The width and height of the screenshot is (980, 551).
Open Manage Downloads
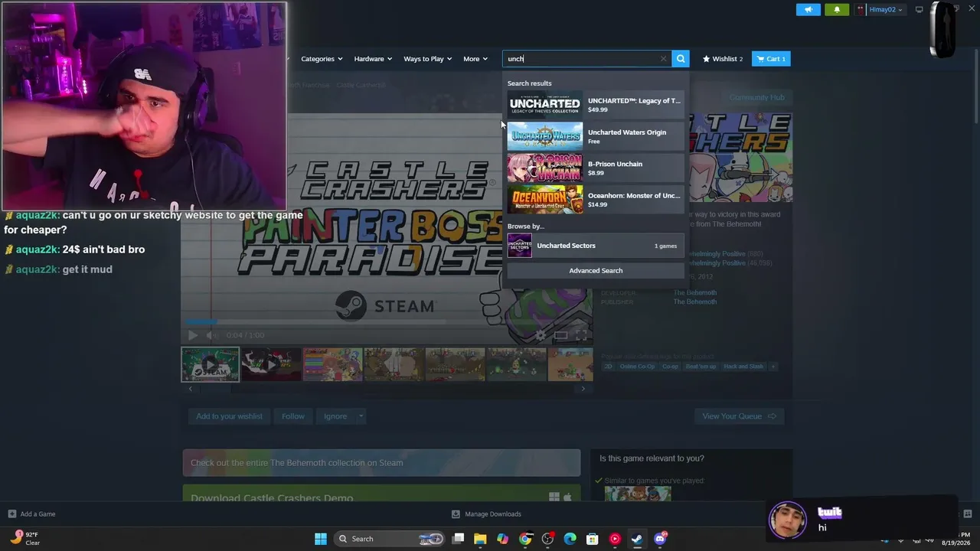[x=486, y=514]
